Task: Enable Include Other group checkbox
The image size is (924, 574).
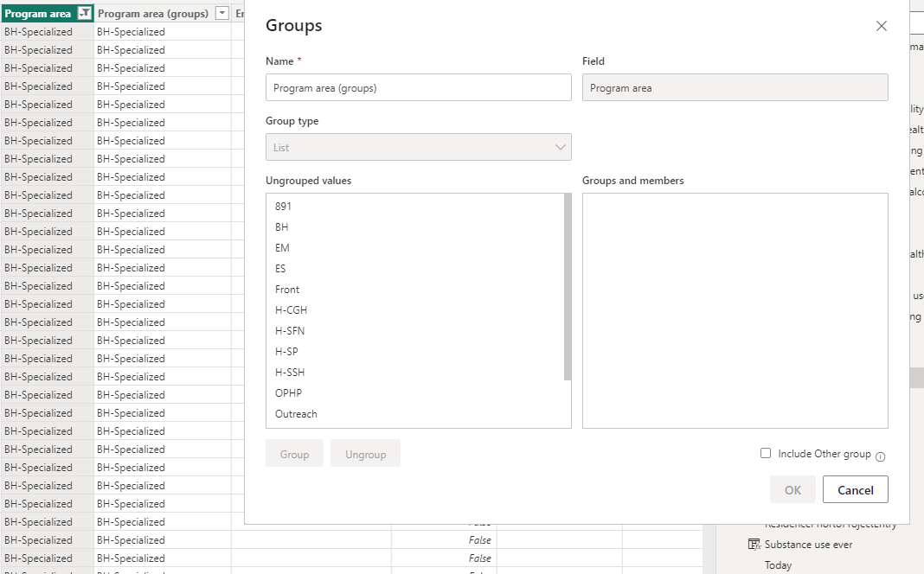Action: (766, 453)
